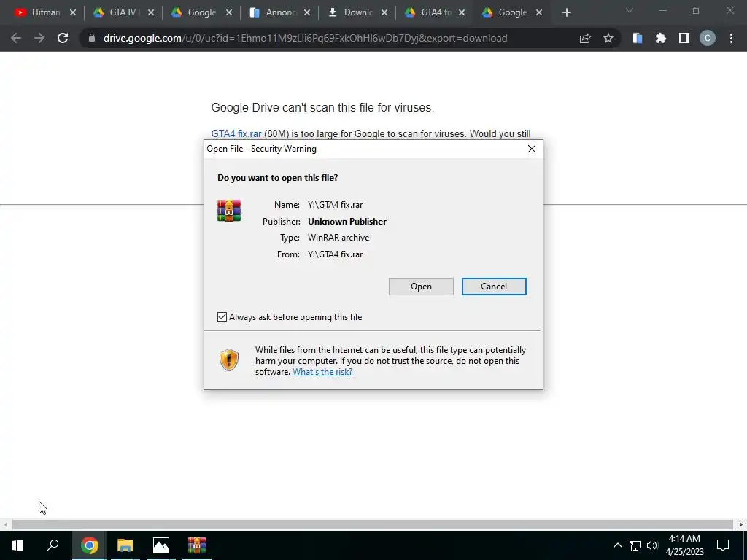The height and width of the screenshot is (560, 747).
Task: Click the blue extension icon beside the star
Action: tap(638, 38)
